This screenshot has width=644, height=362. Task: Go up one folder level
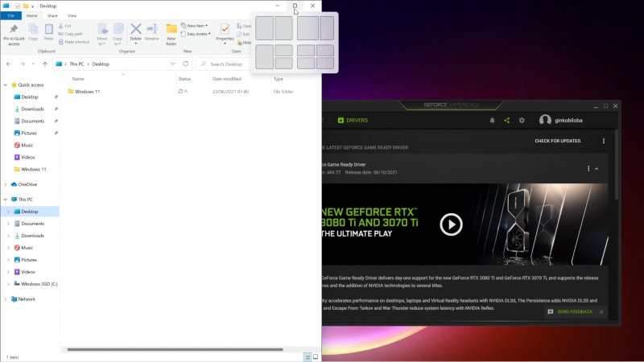pos(45,64)
